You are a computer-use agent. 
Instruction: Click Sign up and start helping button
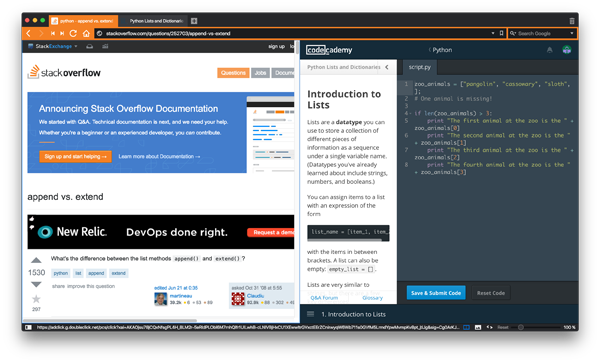(x=75, y=156)
